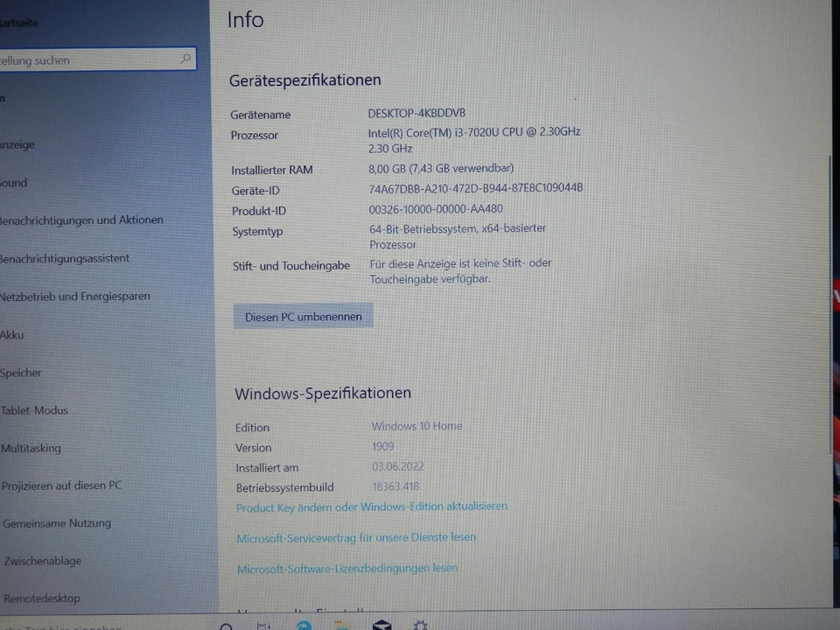Screen dimensions: 840x630
Task: Click the vertical scrollbar of the Info page
Action: click(829, 305)
